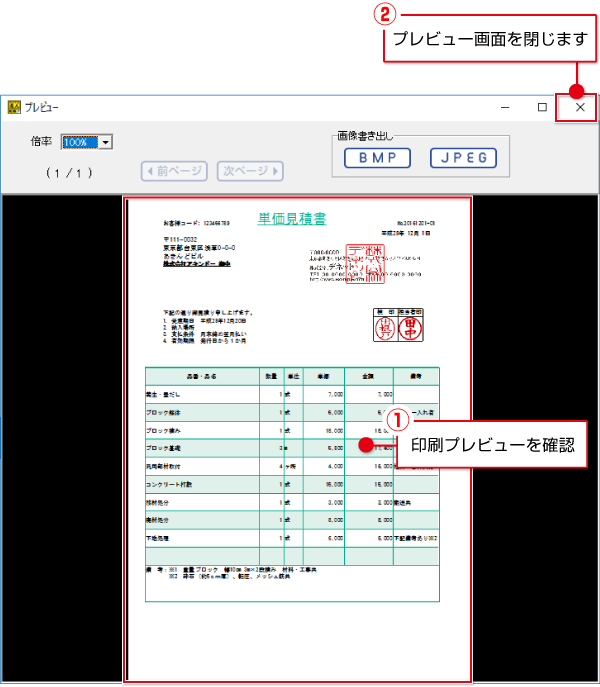The width and height of the screenshot is (600, 687).
Task: Click the 100% zoom value field
Action: point(80,143)
